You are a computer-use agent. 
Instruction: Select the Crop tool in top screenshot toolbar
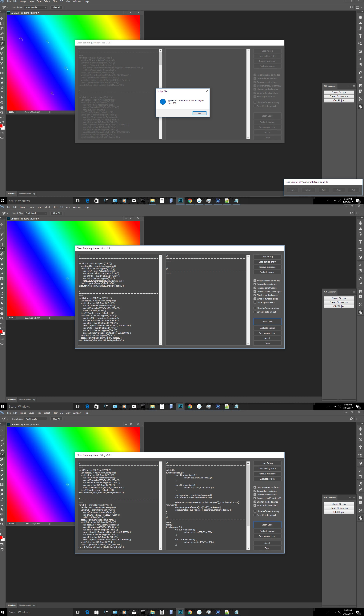(2, 38)
